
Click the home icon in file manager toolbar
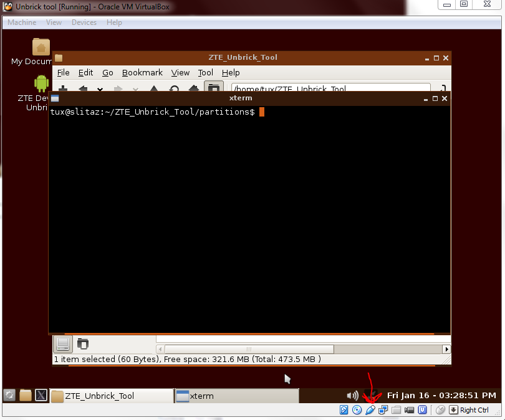point(194,88)
